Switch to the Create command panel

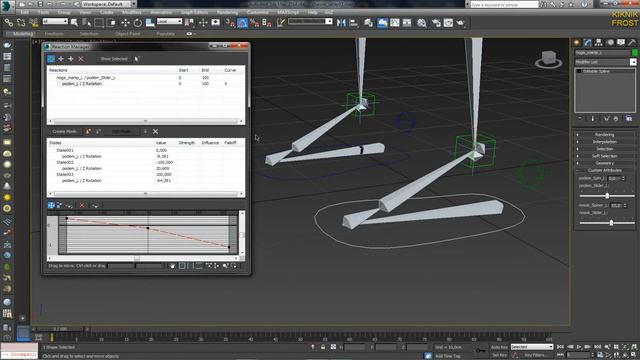(x=577, y=42)
